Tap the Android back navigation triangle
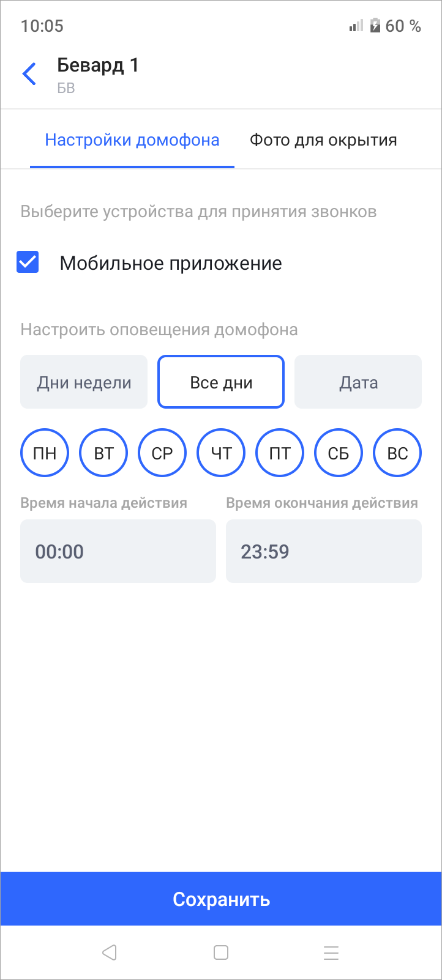The image size is (442, 980). (x=110, y=952)
